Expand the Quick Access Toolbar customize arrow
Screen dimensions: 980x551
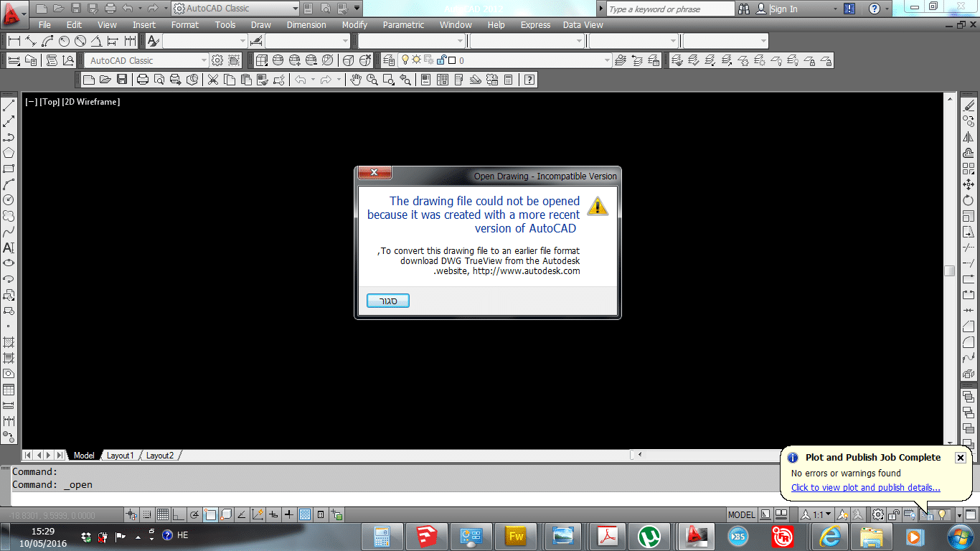[x=357, y=9]
